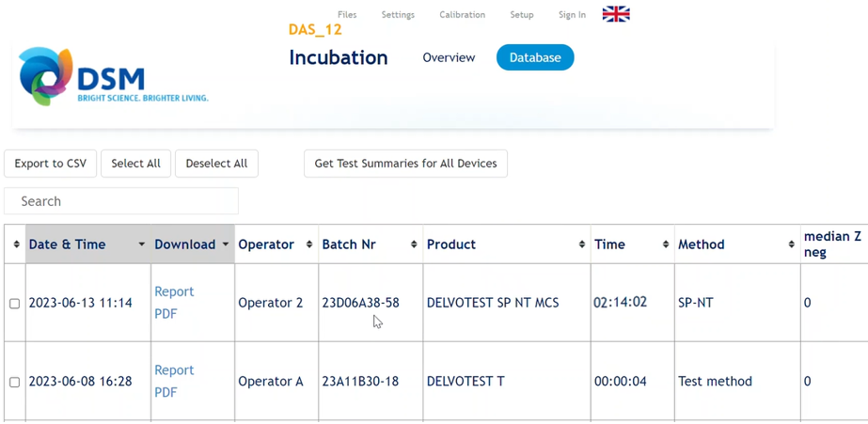Click the Search input field

coord(121,201)
